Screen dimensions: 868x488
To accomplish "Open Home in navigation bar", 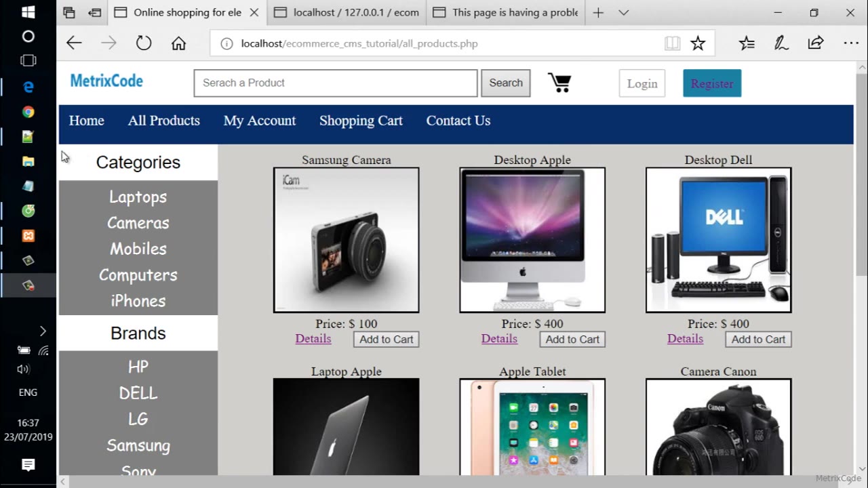I will [87, 121].
